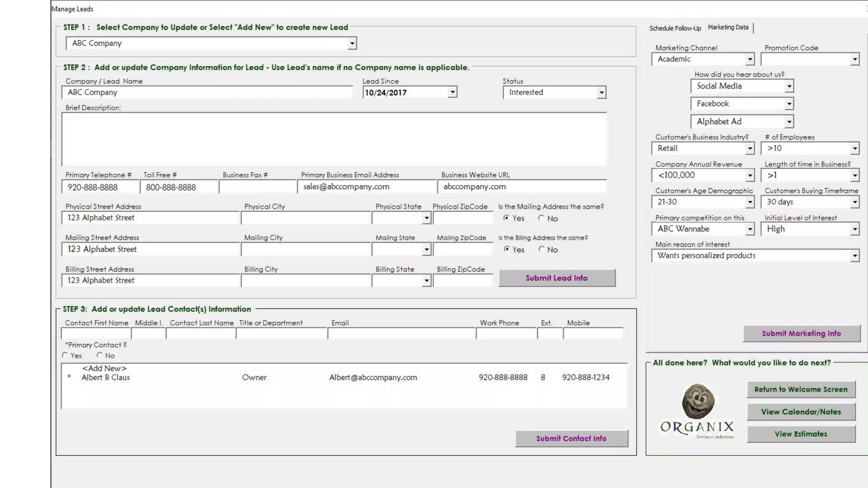Switch to Schedule Follow-Up tab
This screenshot has height=488, width=868.
tap(675, 28)
